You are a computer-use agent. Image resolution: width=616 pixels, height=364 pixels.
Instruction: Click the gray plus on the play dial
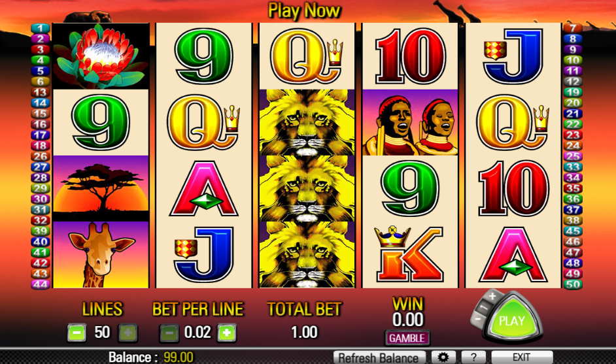(492, 295)
